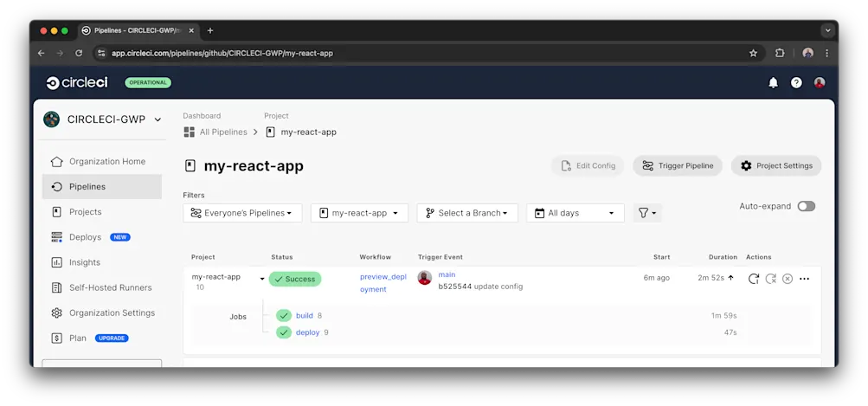Click the All Pipelines breadcrumb
Viewport: 868px width, 406px height.
point(215,132)
